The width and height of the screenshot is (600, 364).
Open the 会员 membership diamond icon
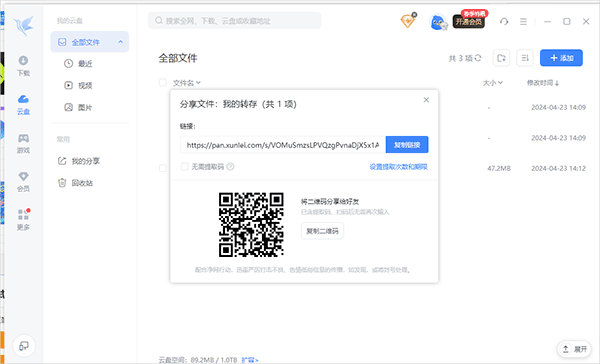[x=23, y=181]
